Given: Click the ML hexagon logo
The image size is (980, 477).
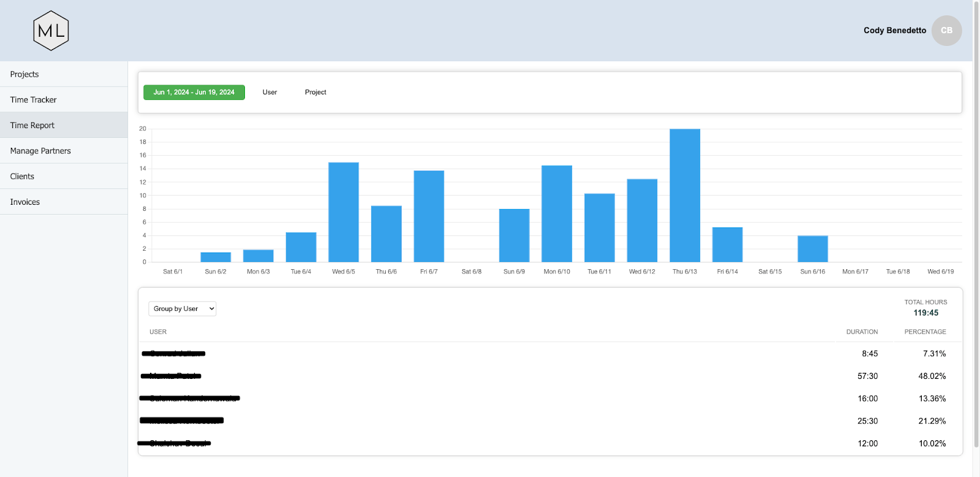Looking at the screenshot, I should (51, 31).
